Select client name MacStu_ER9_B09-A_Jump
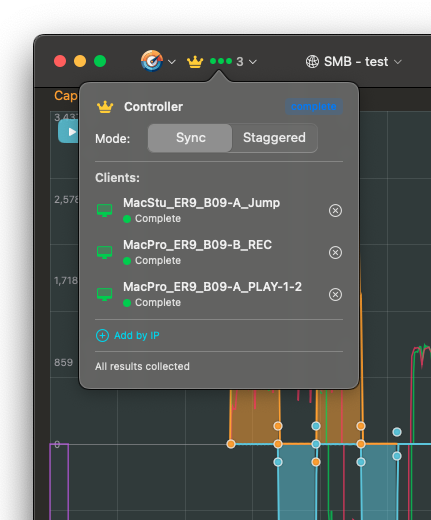 pyautogui.click(x=201, y=203)
